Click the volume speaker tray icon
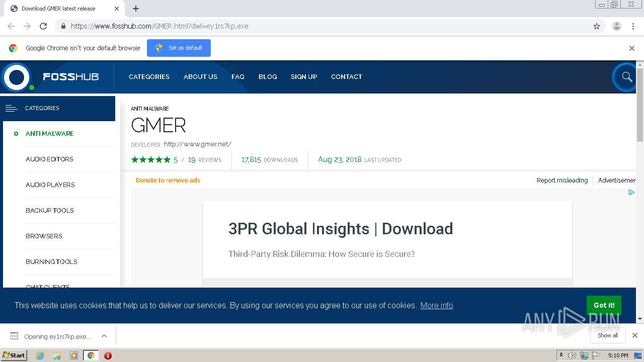This screenshot has width=644, height=362. 572,355
